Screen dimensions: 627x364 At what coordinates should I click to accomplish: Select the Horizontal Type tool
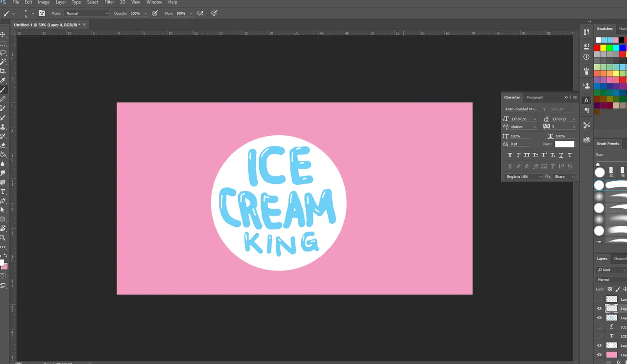tap(3, 192)
